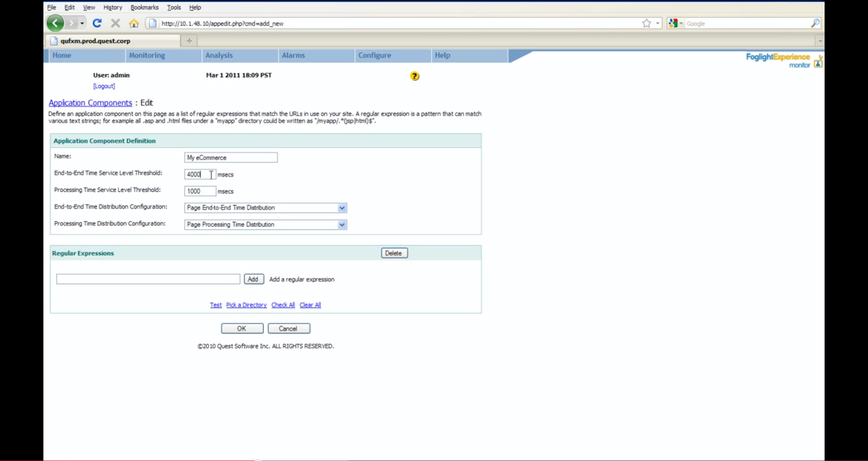The height and width of the screenshot is (461, 868).
Task: Click the 'Regular Expressions' section heading
Action: (x=83, y=253)
